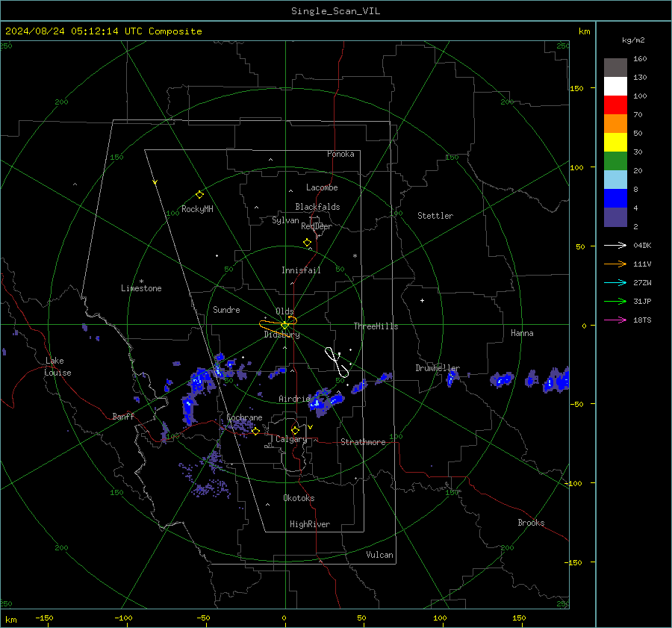This screenshot has width=672, height=628.
Task: Click the white 04DK arrow legend icon
Action: pos(615,245)
